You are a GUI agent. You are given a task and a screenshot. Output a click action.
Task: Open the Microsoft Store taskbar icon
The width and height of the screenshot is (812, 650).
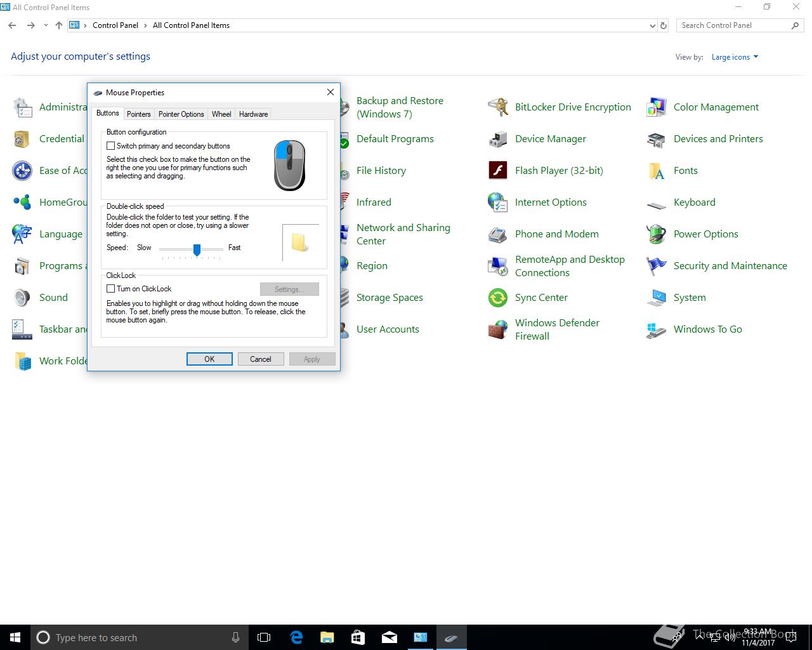(358, 637)
